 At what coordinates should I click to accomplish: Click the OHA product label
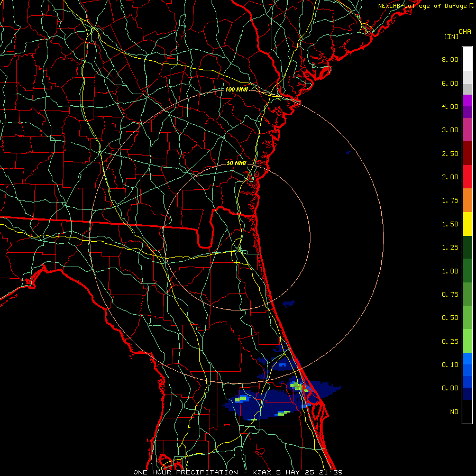pyautogui.click(x=465, y=32)
